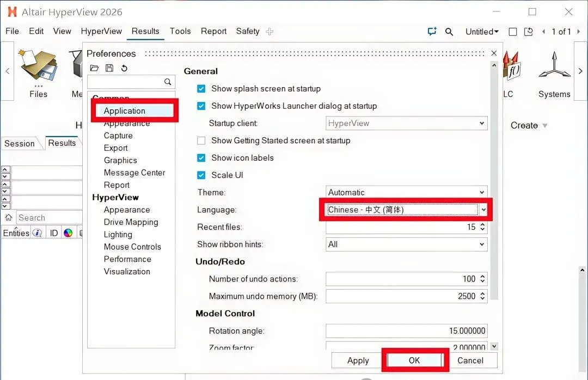Click the home icon beside Search field
588x380 pixels.
[8, 218]
